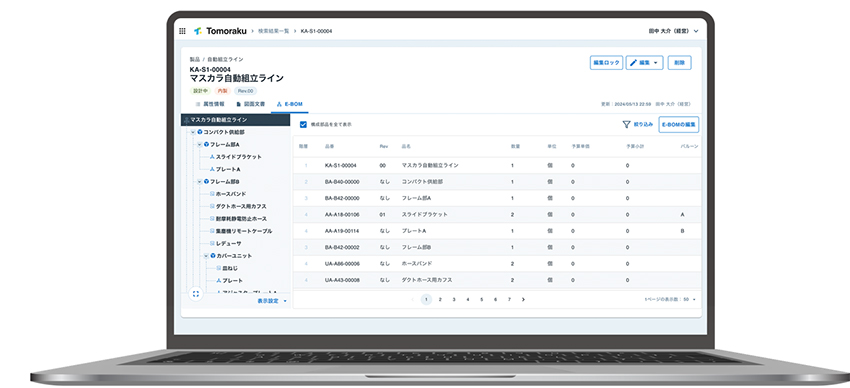This screenshot has width=850, height=388.
Task: Click the 図面文書 tab document icon
Action: tap(239, 104)
